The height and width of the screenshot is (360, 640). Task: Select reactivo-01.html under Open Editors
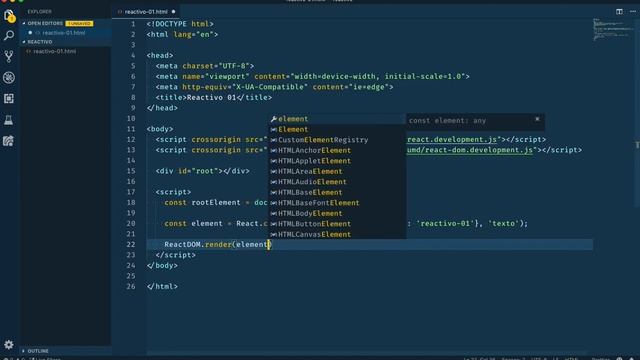click(64, 33)
